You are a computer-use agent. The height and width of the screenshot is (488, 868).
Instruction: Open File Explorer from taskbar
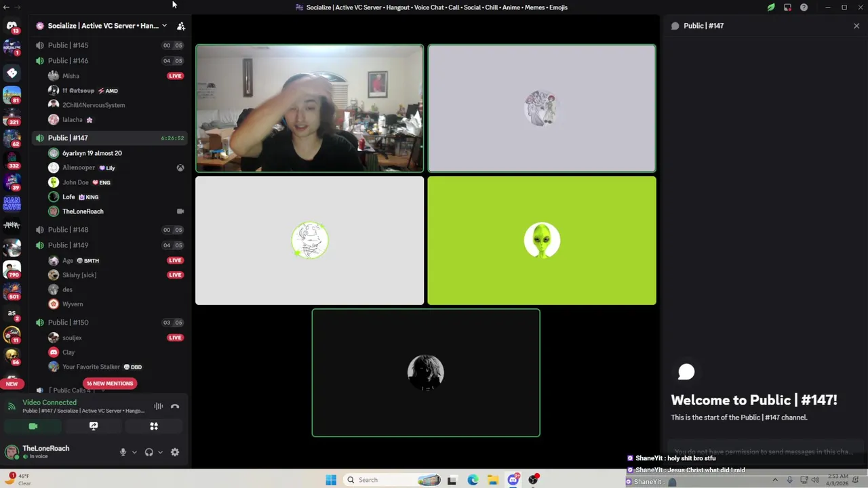point(493,480)
